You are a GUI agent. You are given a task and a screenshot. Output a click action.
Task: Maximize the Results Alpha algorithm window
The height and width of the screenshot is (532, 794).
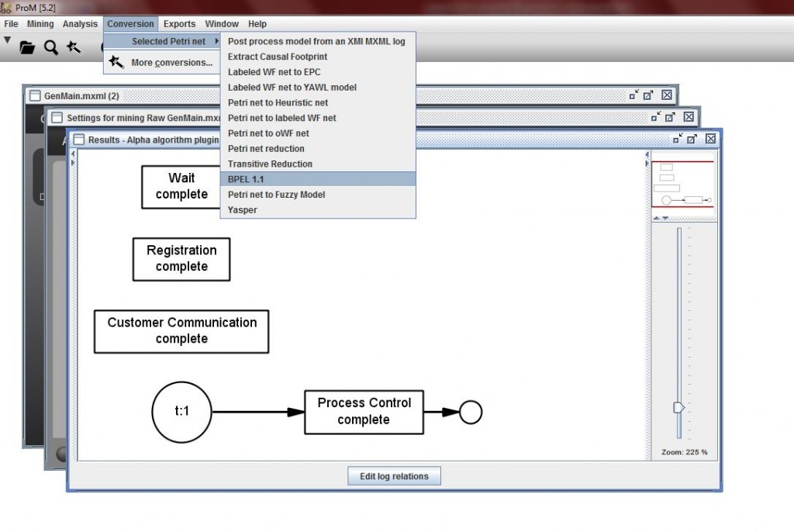692,139
